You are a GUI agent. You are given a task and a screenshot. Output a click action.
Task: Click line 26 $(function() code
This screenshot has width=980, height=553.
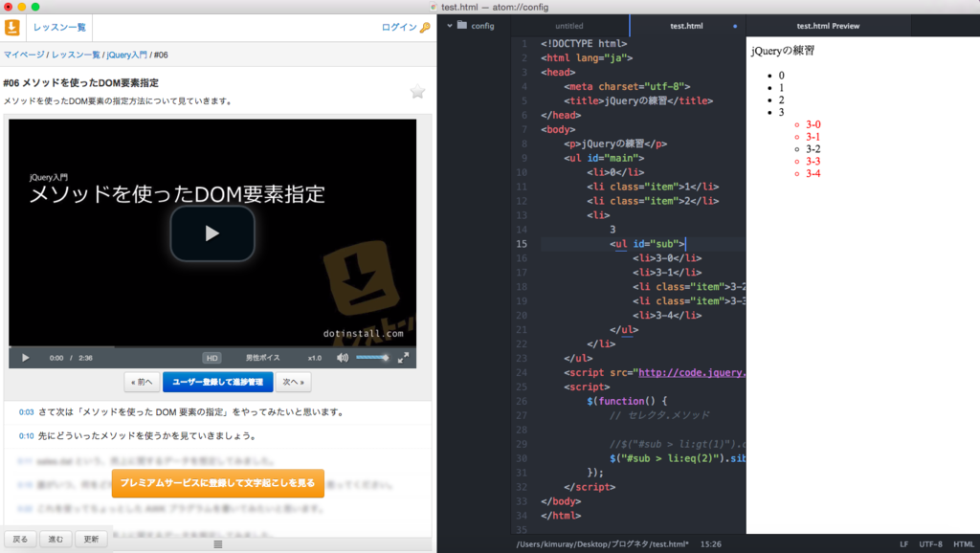click(x=627, y=401)
